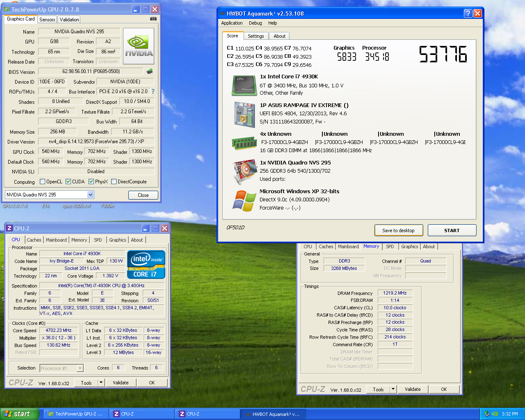Click OK in the memory CPU-Z window
Image resolution: width=525 pixels, height=420 pixels.
coord(444,389)
